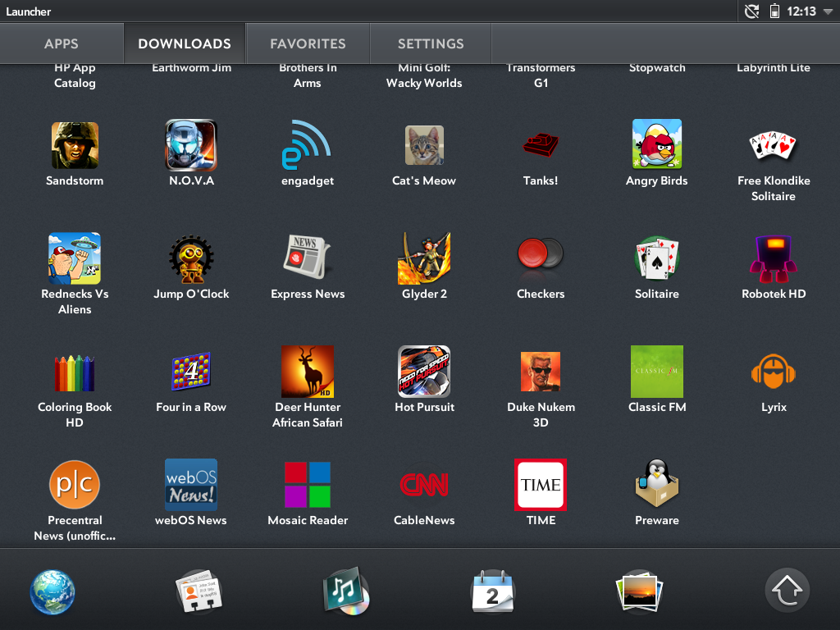Viewport: 840px width, 630px height.
Task: Open the Sandstorm game icon
Action: [75, 145]
